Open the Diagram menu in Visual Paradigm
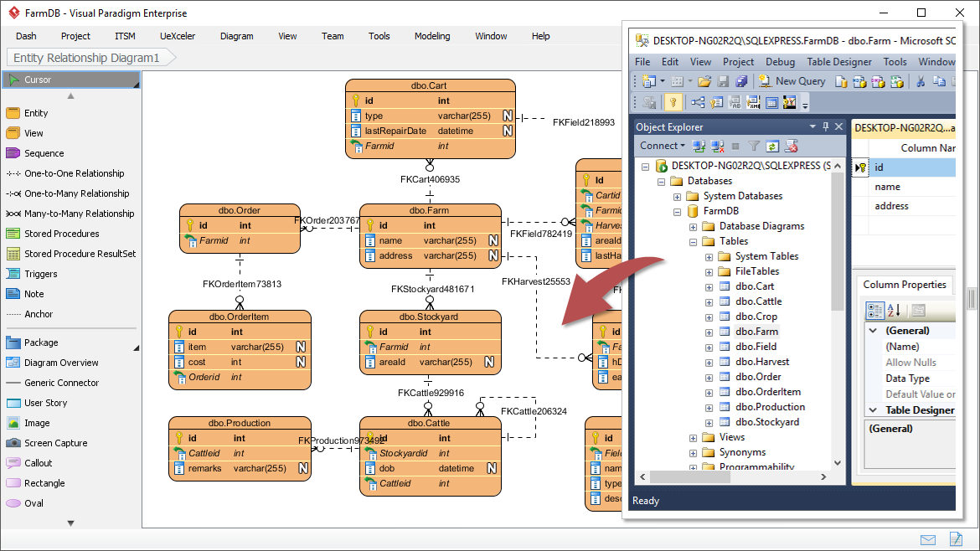Screen dimensions: 980x551 pos(236,36)
